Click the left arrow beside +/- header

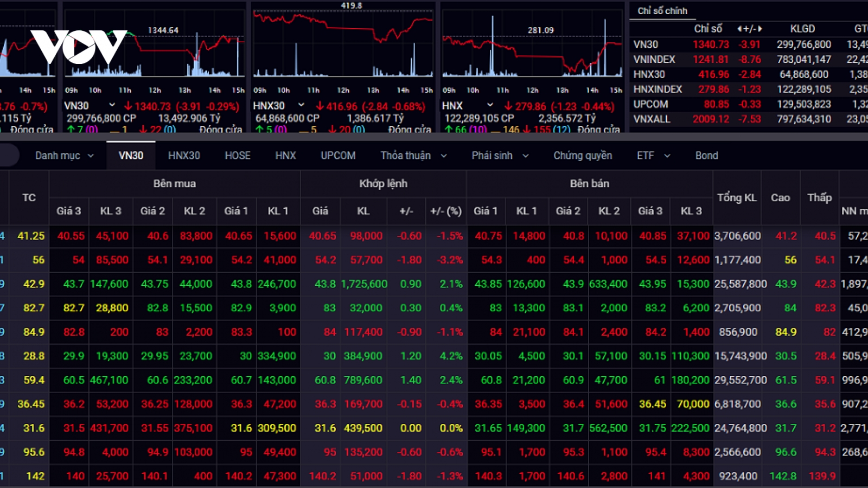pyautogui.click(x=739, y=29)
